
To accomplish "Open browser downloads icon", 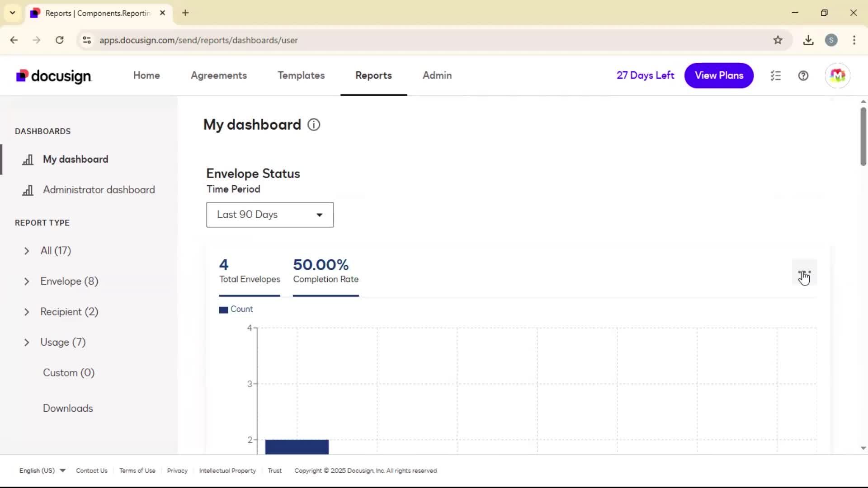I will [808, 40].
